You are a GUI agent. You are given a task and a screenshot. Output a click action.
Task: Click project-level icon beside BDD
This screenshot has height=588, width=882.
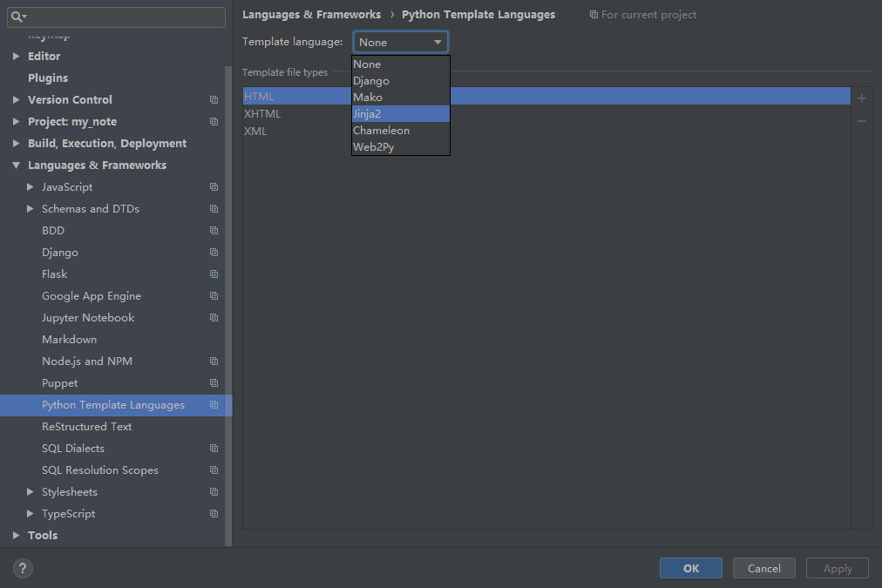click(x=214, y=231)
